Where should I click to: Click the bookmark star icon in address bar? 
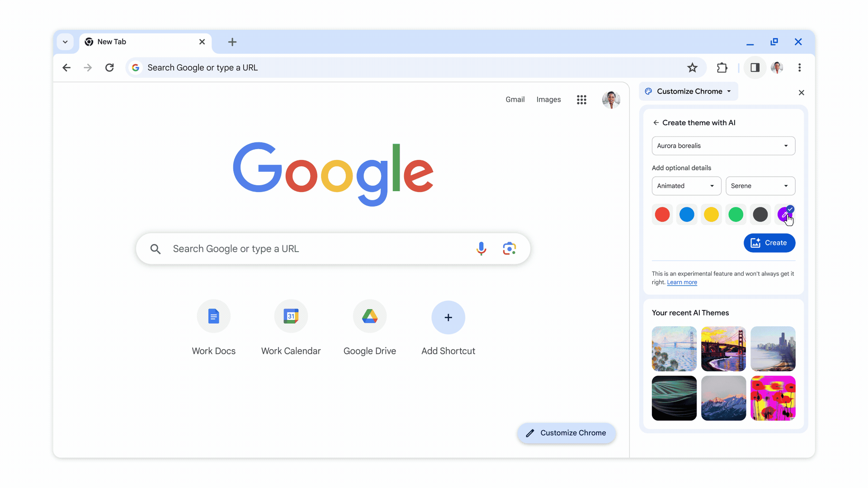pyautogui.click(x=693, y=67)
